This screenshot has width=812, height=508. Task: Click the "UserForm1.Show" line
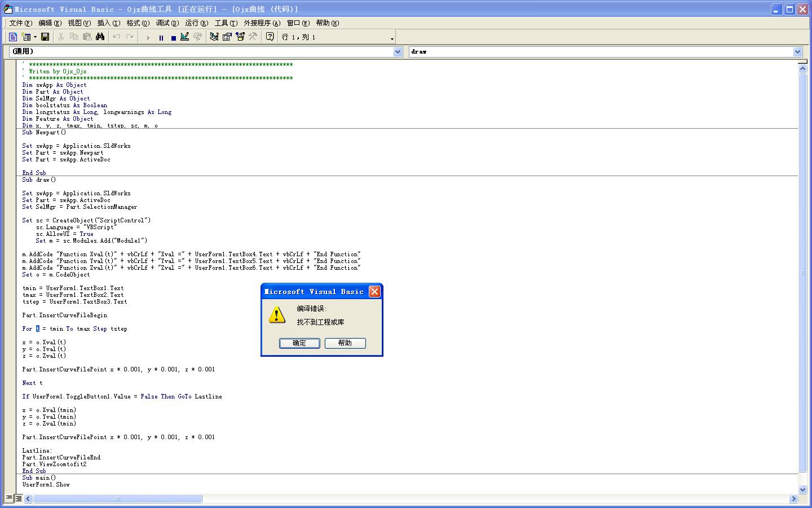pyautogui.click(x=46, y=484)
